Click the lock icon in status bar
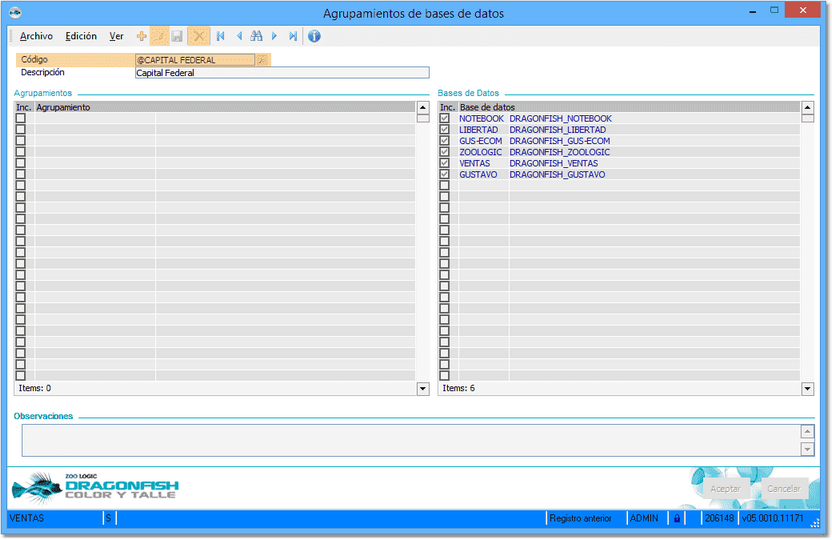 pos(677,518)
